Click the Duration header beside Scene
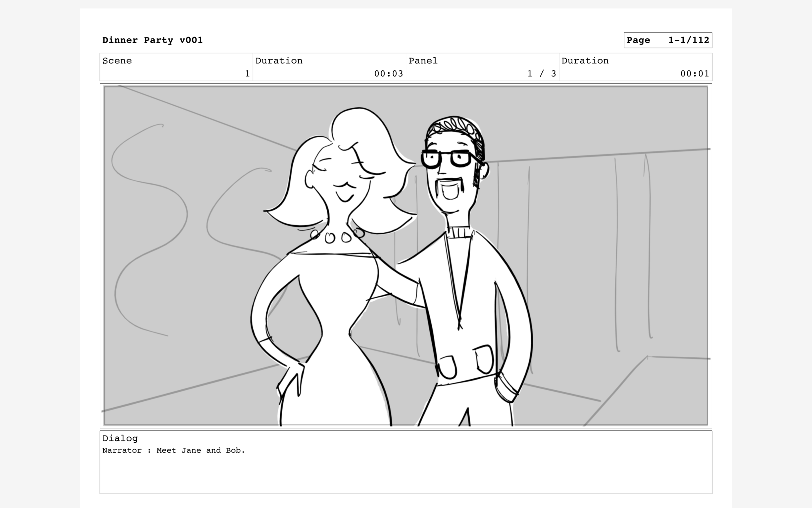Viewport: 812px width, 508px height. 279,61
